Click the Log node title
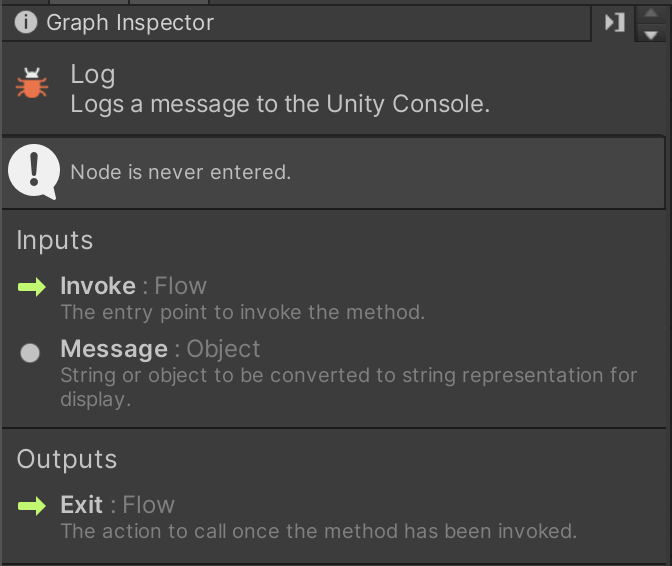 click(x=93, y=74)
